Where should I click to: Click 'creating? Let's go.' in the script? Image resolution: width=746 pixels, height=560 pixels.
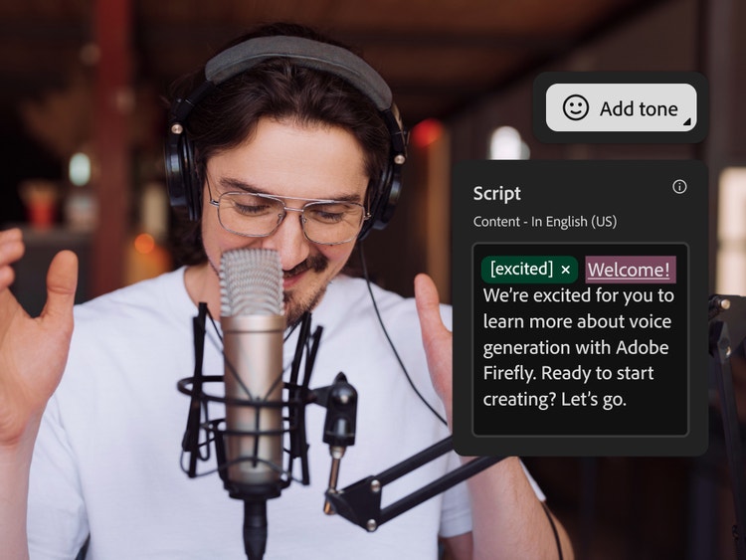point(555,399)
